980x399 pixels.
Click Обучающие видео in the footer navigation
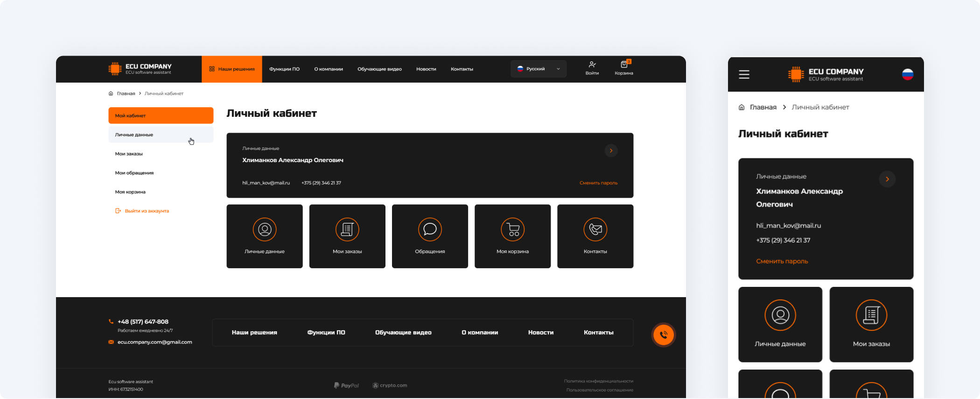pos(403,333)
